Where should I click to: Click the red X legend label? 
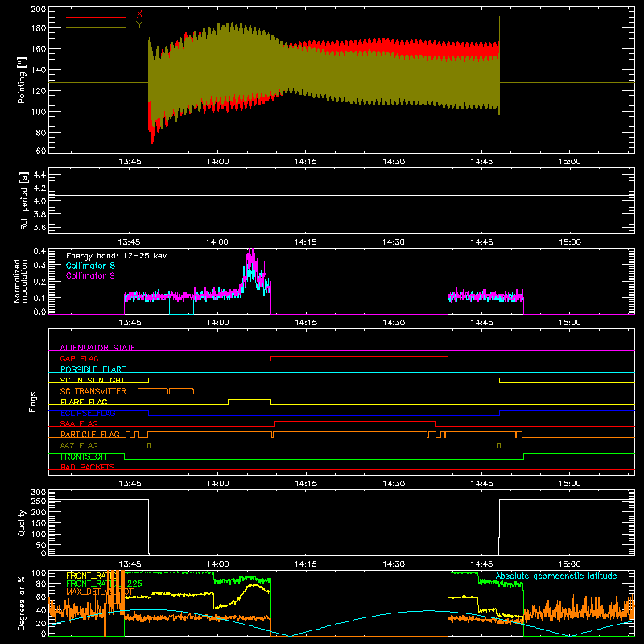pyautogui.click(x=139, y=14)
